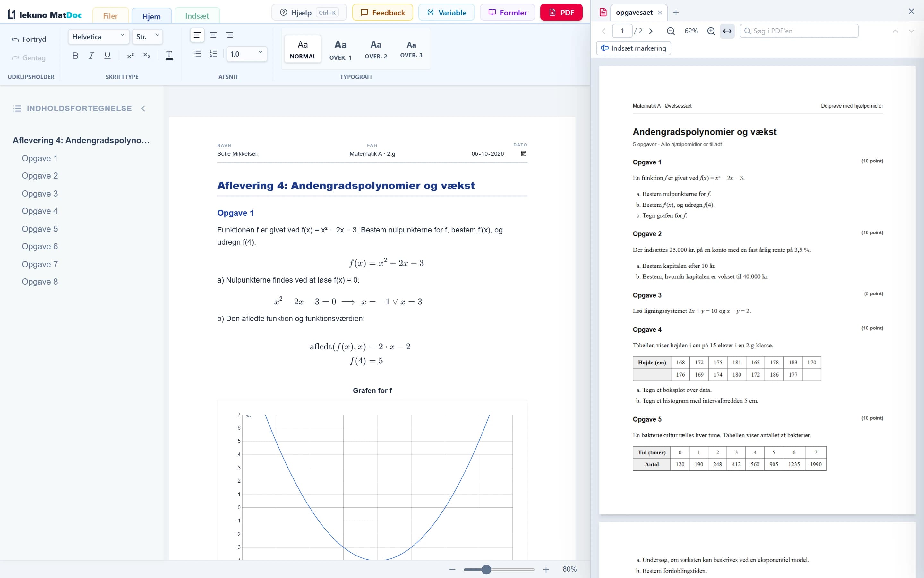Viewport: 924px width, 578px height.
Task: Zoom in in the PDF viewer
Action: point(711,31)
